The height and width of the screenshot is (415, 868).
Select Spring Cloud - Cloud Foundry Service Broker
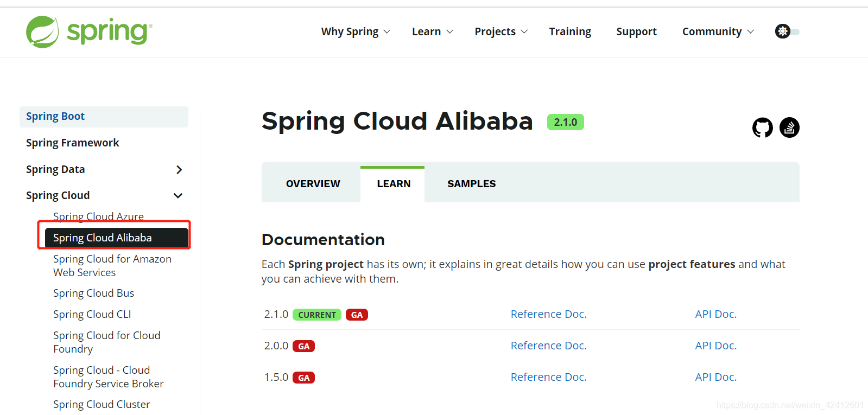(109, 377)
